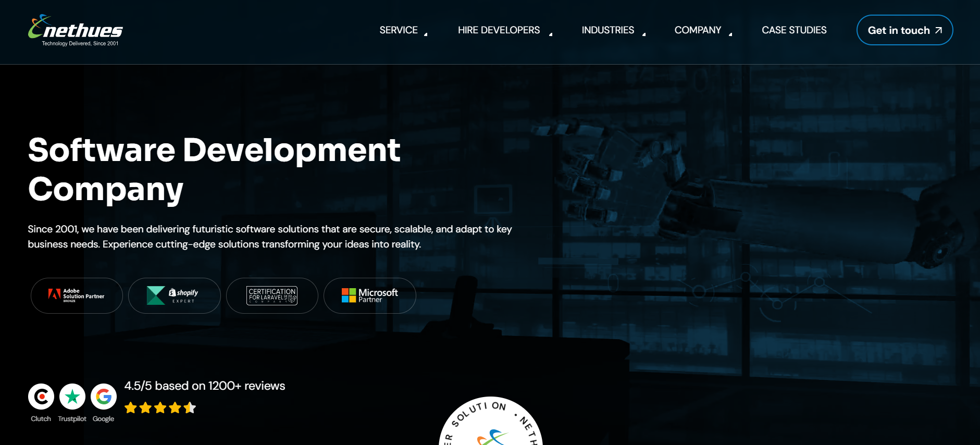Click the Adobe Solution Partner badge
The width and height of the screenshot is (980, 445).
(x=77, y=295)
